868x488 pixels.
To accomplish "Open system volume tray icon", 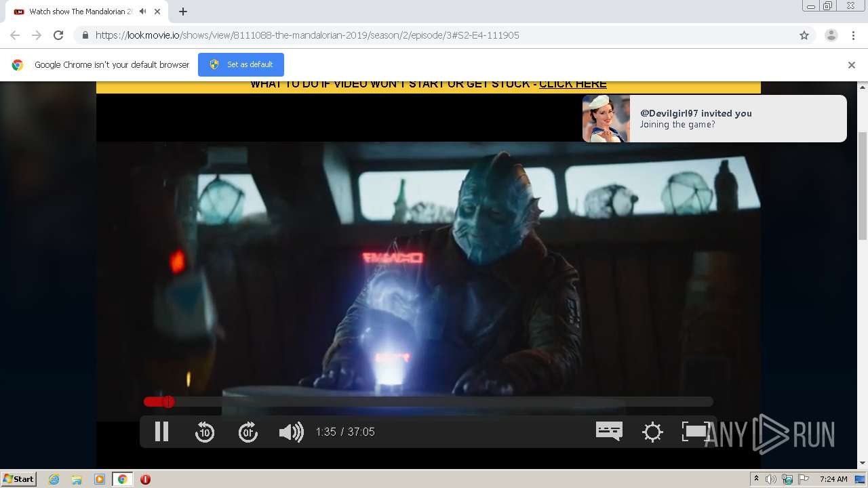I will pos(771,479).
